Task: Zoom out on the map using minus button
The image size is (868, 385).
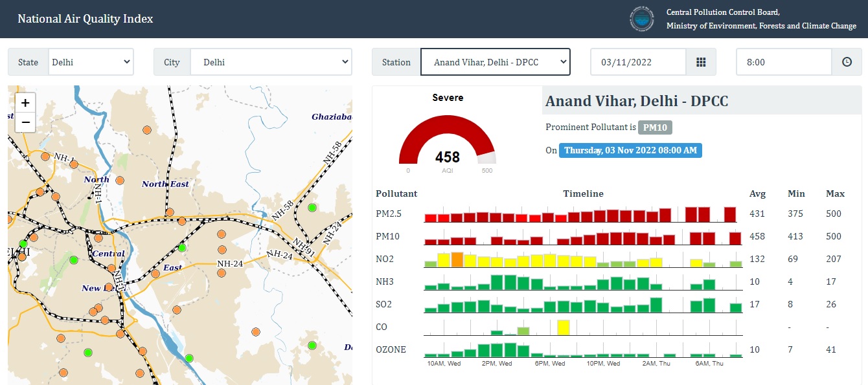Action: 25,122
